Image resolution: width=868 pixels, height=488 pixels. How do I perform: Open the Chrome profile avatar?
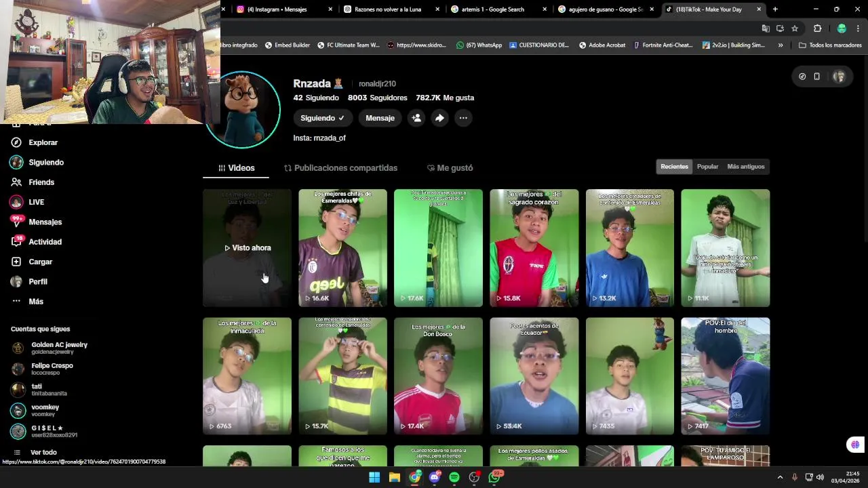842,28
